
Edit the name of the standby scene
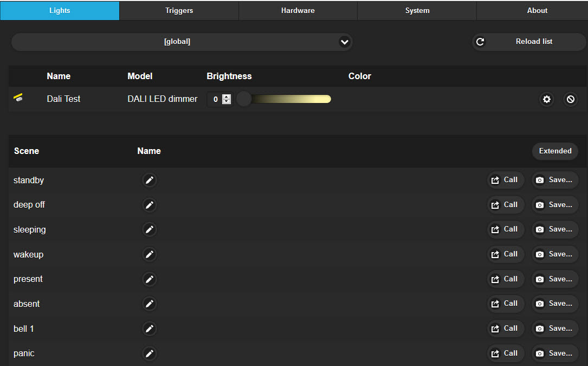pos(150,180)
